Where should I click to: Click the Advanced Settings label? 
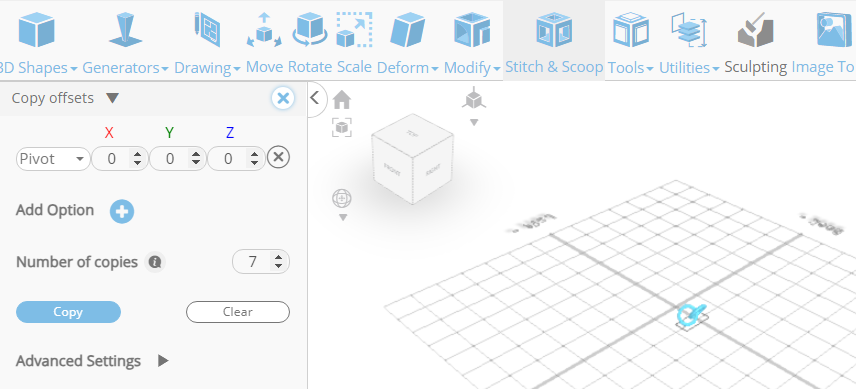click(x=79, y=361)
